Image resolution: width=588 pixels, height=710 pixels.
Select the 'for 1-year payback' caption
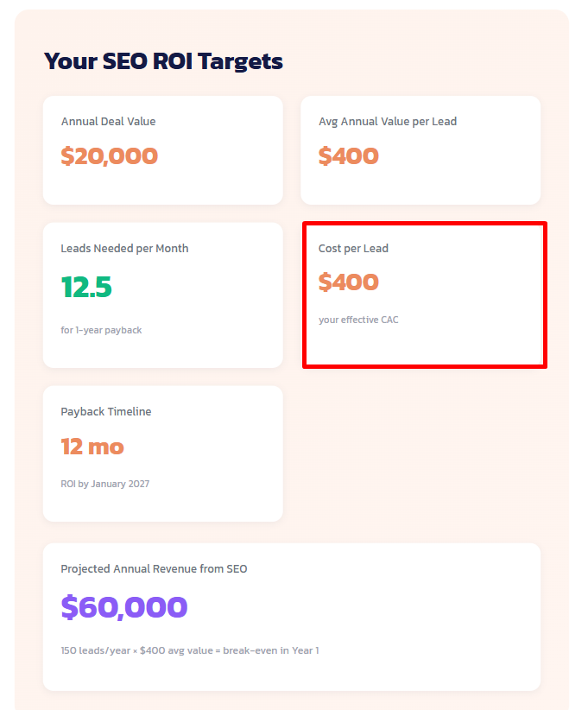point(101,330)
